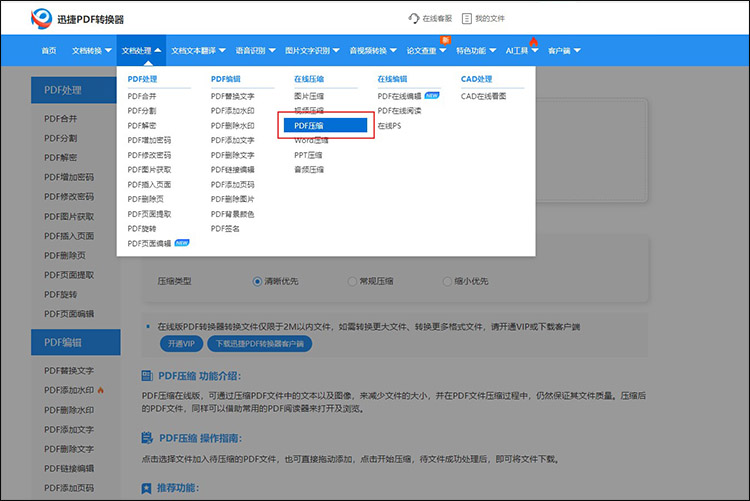750x501 pixels.
Task: Open PDF删除水印 in the left sidebar
Action: tap(69, 410)
